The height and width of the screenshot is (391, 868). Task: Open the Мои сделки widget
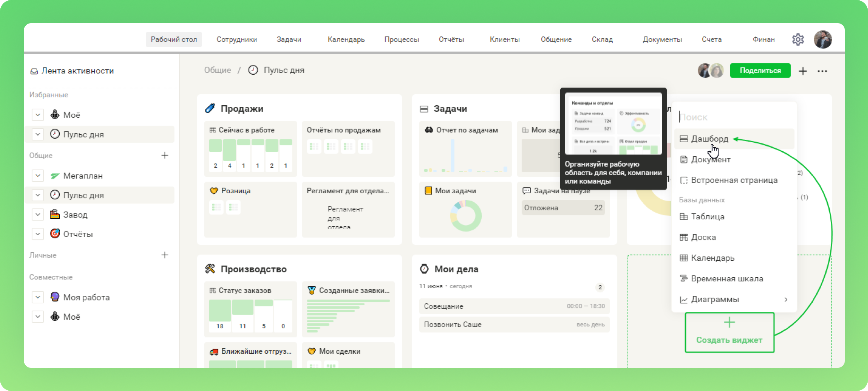point(348,355)
